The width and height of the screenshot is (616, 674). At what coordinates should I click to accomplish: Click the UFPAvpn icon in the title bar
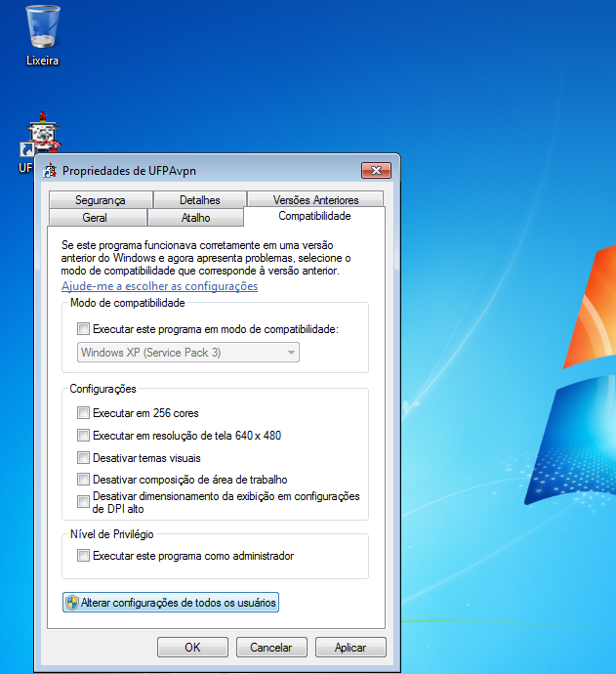click(50, 171)
